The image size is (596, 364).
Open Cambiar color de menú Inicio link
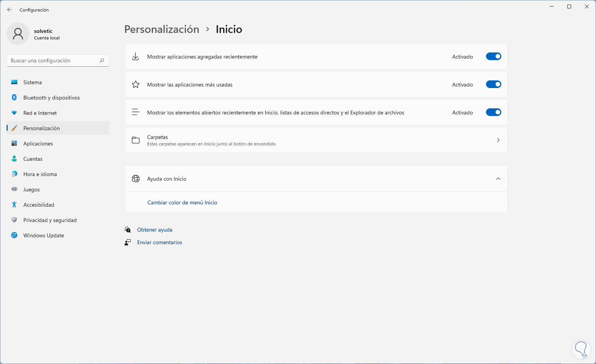(x=182, y=202)
